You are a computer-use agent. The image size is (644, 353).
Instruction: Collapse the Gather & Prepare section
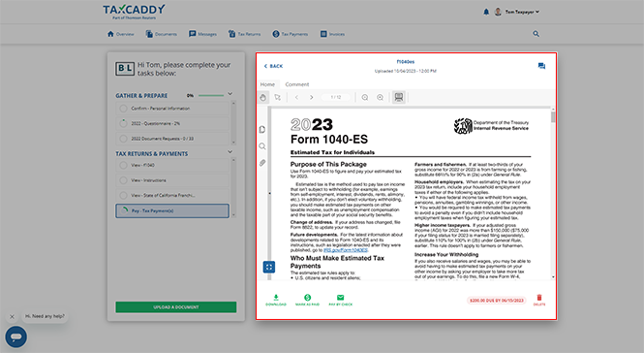[x=230, y=94]
